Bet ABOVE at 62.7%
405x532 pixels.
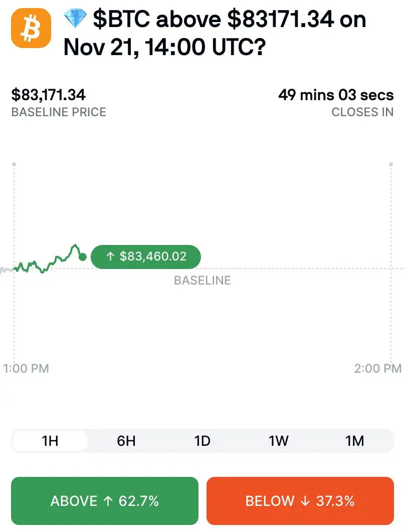coord(105,501)
